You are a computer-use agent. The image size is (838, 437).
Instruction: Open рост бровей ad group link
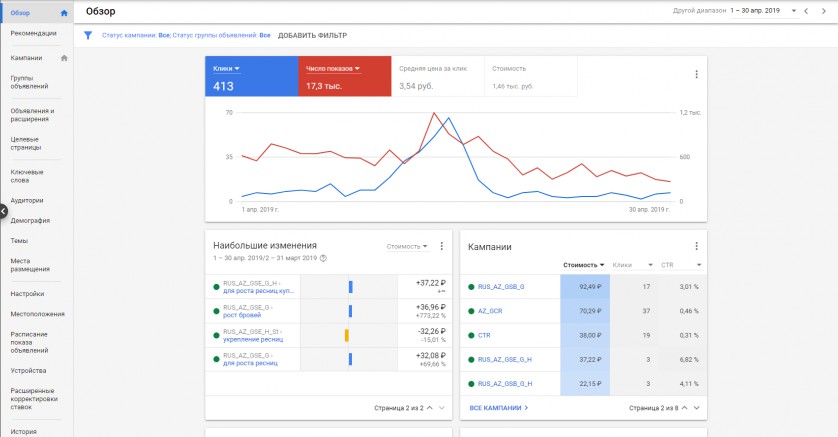click(242, 315)
